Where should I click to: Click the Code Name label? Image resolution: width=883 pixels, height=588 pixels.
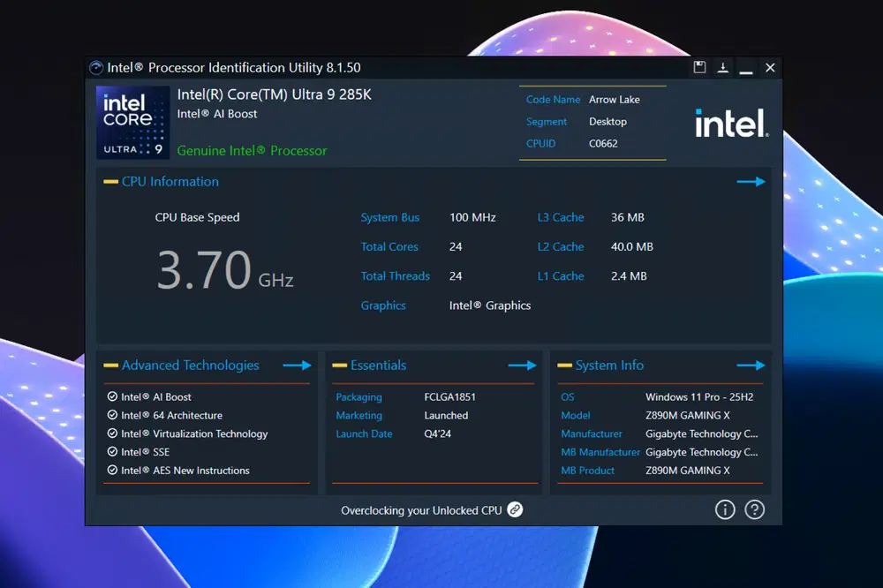(553, 100)
